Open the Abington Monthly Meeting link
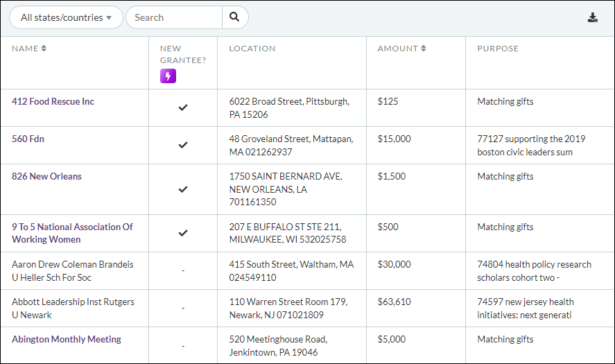Screen dimensions: 615x364 pyautogui.click(x=66, y=340)
